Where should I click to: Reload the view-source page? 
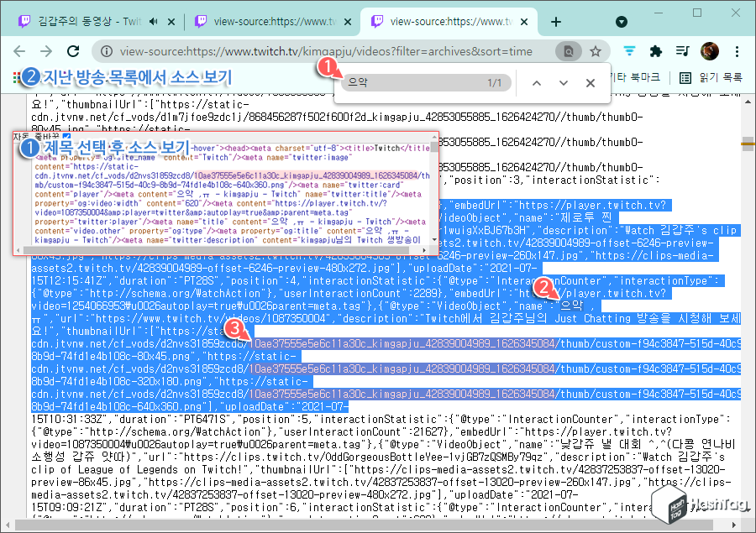tap(73, 51)
